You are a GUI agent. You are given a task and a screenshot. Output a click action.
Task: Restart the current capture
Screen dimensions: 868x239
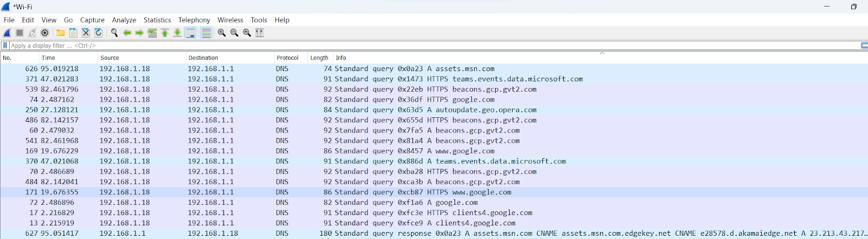click(x=33, y=33)
